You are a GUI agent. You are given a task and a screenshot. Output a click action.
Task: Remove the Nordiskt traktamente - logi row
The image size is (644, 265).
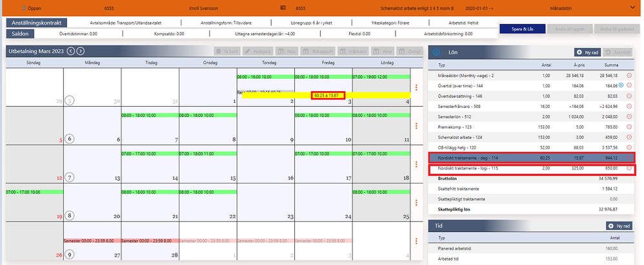coord(629,168)
